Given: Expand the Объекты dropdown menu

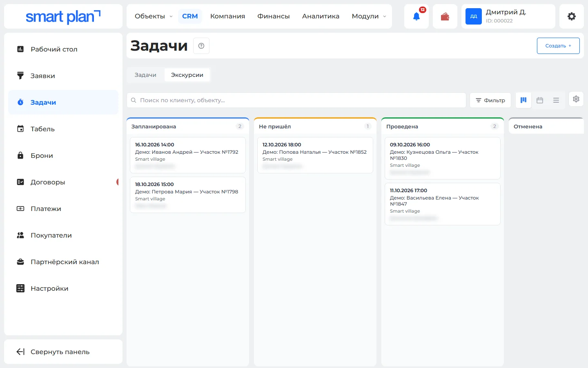Looking at the screenshot, I should [154, 16].
